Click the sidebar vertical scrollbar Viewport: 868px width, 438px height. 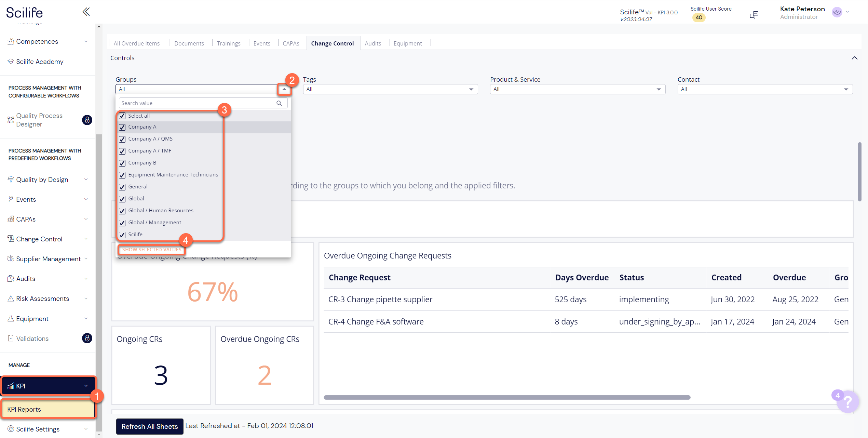[x=99, y=282]
